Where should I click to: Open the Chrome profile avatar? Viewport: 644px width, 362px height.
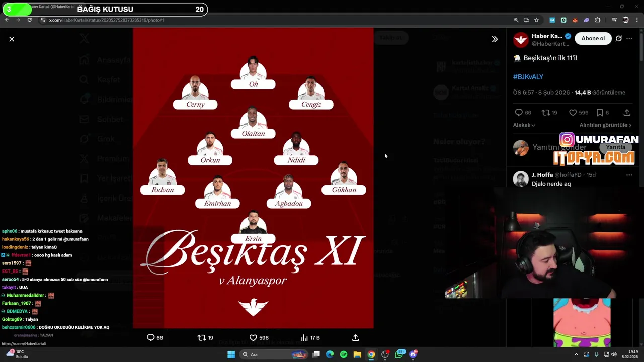[625, 20]
